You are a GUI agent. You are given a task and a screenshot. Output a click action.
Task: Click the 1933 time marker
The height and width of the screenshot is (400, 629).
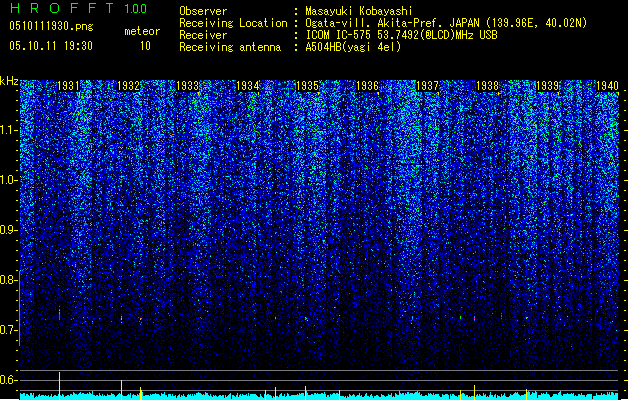[x=188, y=86]
